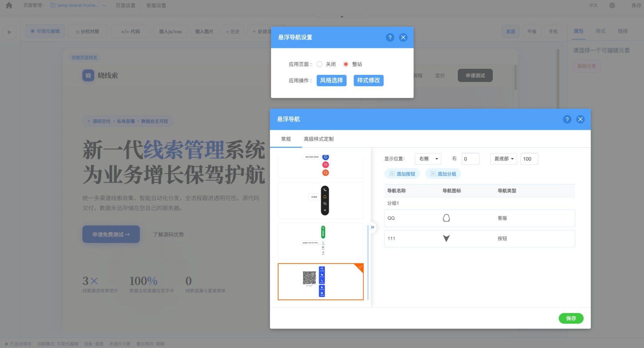Click 样式修改 button
The image size is (644, 348).
point(368,80)
